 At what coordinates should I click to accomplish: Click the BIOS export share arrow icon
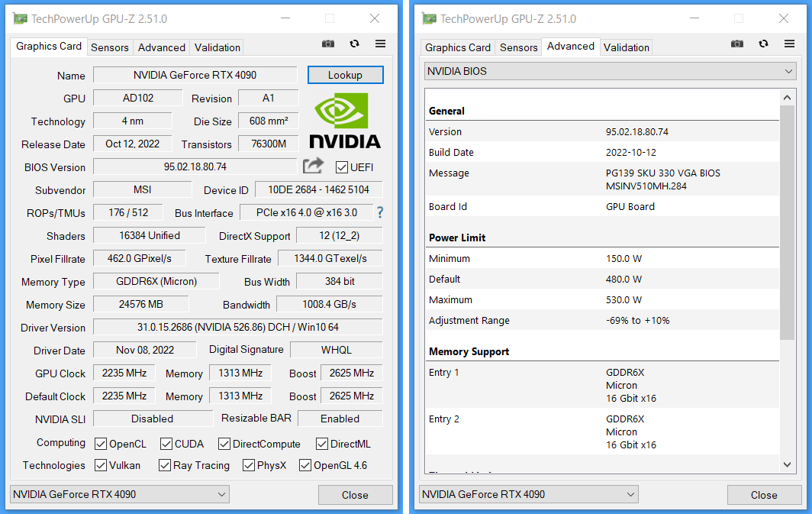[314, 166]
